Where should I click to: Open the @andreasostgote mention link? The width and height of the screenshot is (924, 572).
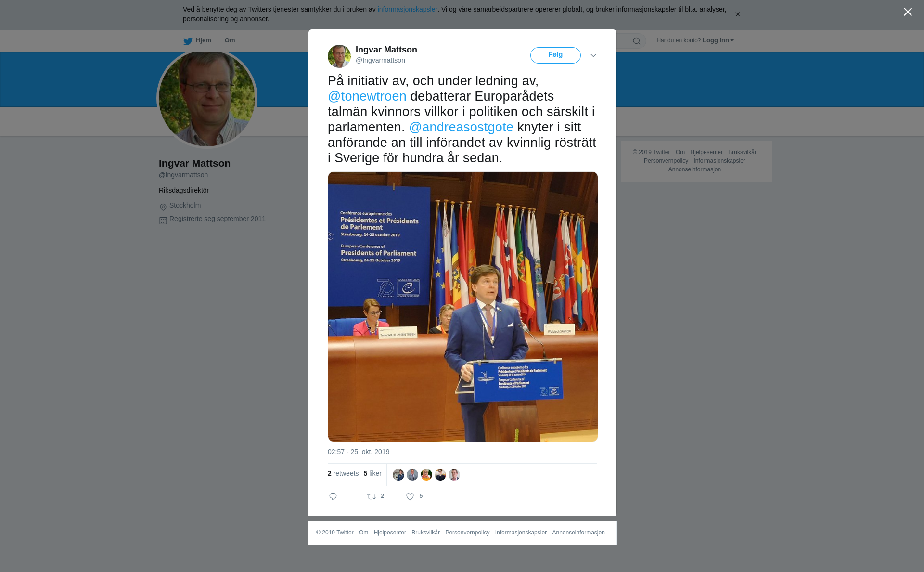point(461,127)
